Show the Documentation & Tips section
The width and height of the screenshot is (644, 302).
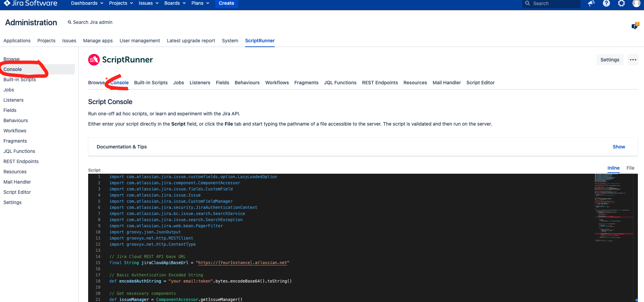619,147
